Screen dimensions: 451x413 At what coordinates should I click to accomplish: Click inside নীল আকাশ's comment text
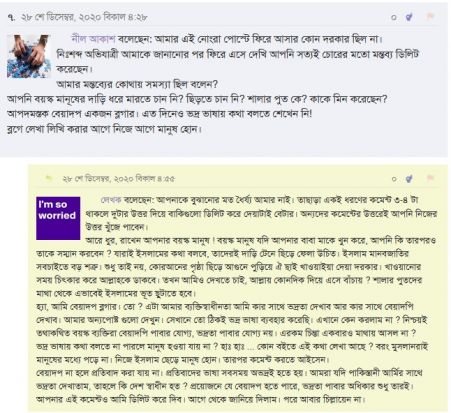[x=197, y=83]
